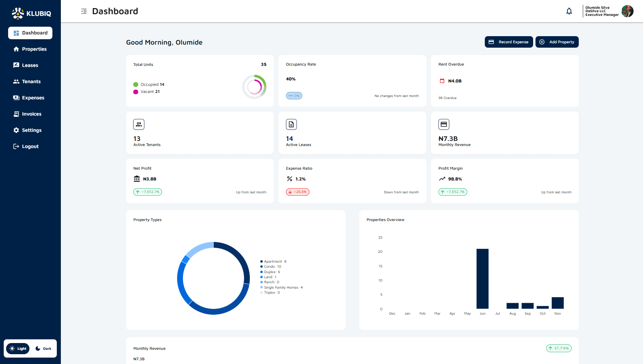Screen dimensions: 643x364
Task: Click the Record Expense button
Action: coord(509,42)
